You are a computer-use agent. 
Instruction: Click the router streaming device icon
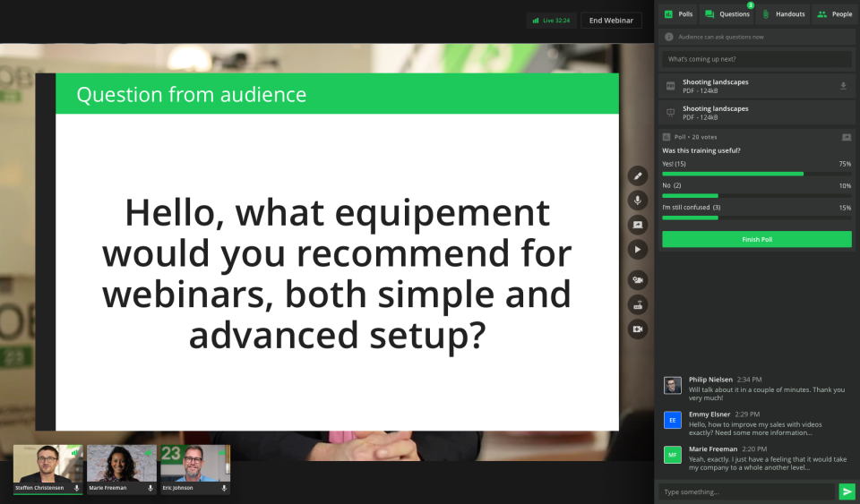pos(637,304)
